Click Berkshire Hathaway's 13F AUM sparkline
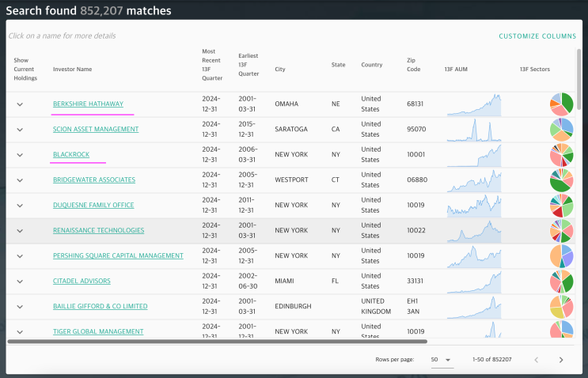 (x=474, y=105)
